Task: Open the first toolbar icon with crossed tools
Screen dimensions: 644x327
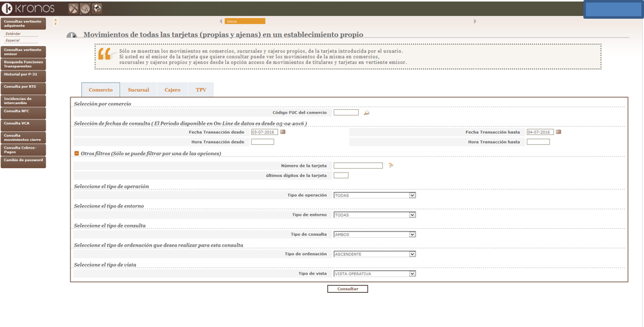Action: pyautogui.click(x=73, y=8)
